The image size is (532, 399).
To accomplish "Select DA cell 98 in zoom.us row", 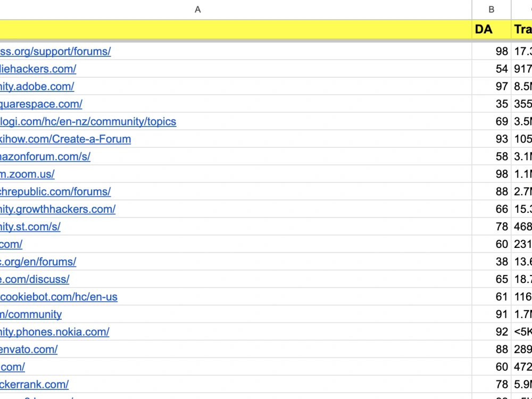I will point(491,174).
